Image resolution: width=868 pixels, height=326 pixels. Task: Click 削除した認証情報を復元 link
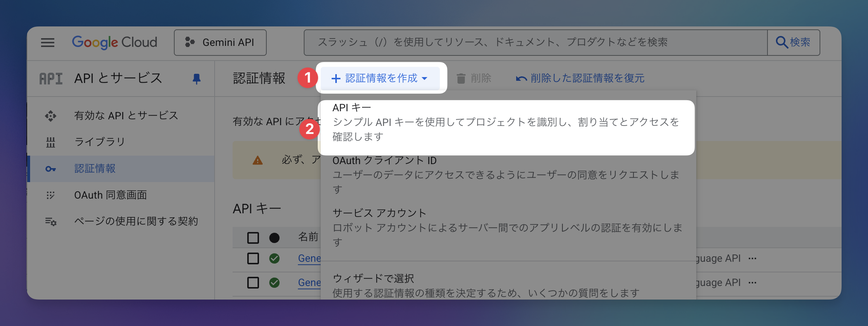(x=580, y=78)
